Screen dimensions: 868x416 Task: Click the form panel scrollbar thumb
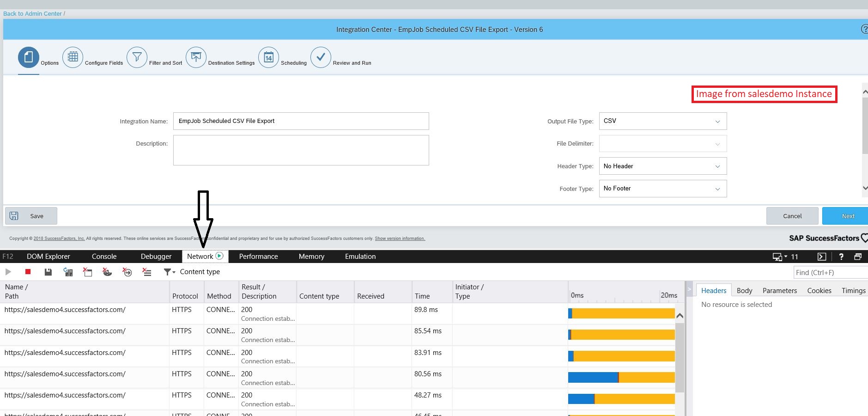tap(865, 125)
